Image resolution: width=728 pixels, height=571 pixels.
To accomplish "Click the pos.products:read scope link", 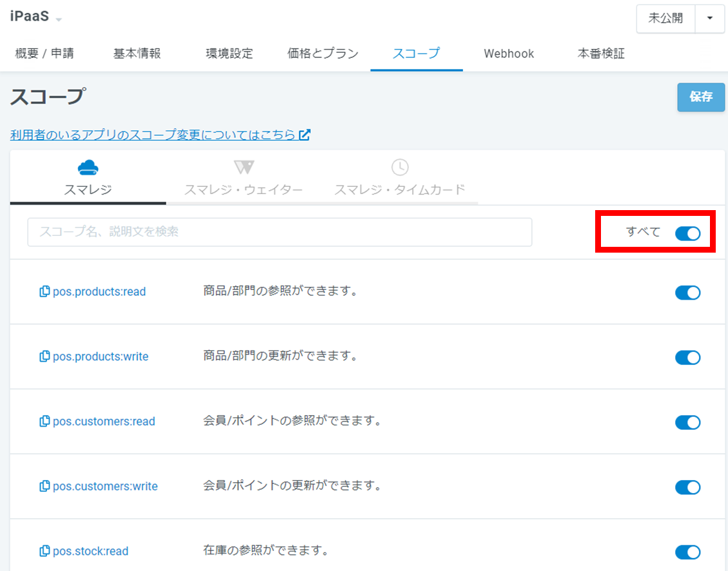I will click(x=99, y=291).
